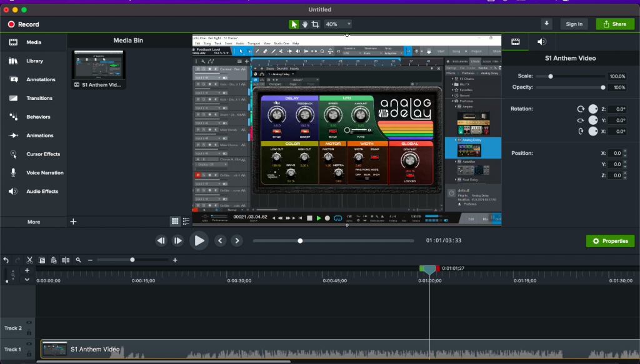Select the arrow Edit mode tool
640x364 pixels.
(294, 24)
